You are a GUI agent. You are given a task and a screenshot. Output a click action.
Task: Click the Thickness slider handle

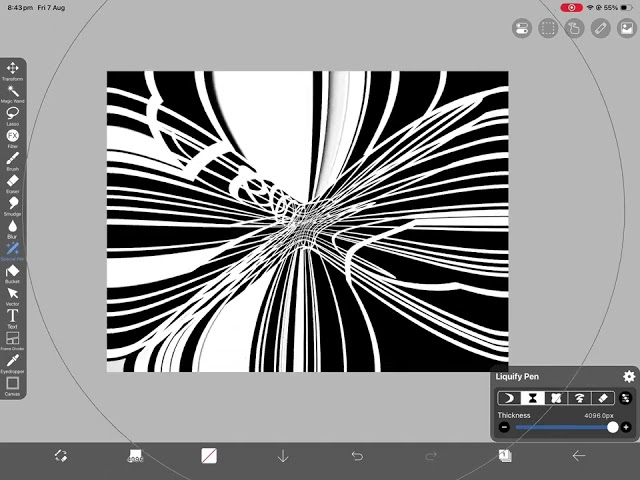[613, 427]
